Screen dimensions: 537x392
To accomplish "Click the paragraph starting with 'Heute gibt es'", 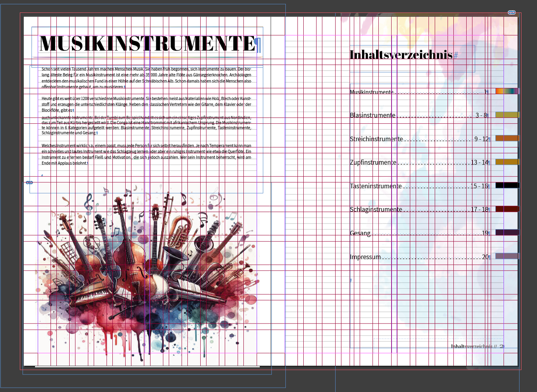I will tap(146, 104).
